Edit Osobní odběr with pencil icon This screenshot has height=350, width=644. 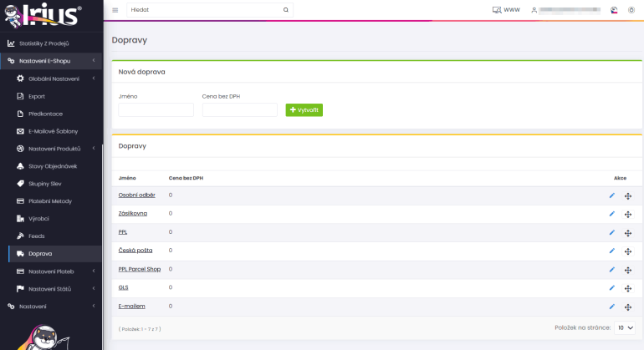(612, 195)
